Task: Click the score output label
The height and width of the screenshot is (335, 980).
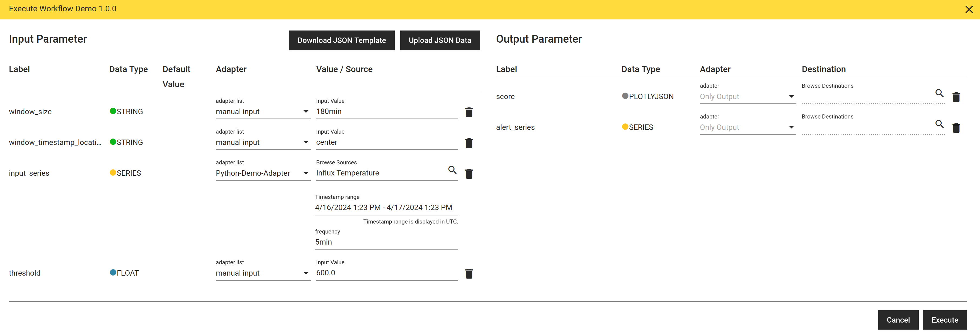Action: pyautogui.click(x=505, y=97)
